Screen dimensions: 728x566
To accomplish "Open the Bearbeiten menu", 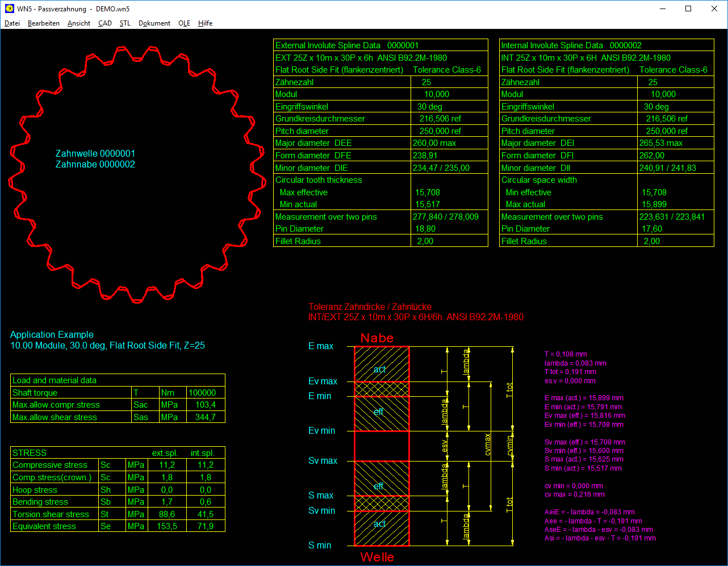I will [44, 23].
